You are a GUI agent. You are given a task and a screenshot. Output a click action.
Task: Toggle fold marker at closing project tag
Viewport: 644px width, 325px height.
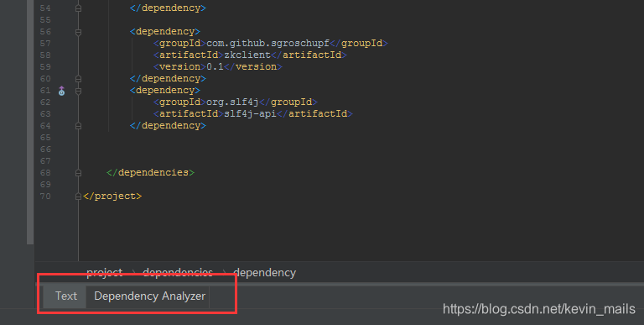pyautogui.click(x=78, y=197)
